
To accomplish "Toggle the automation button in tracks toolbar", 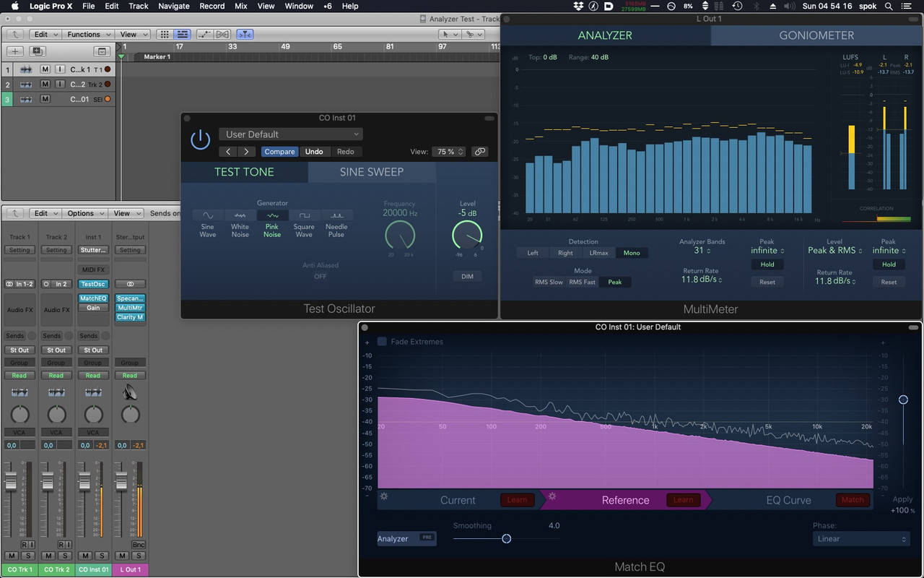I will 204,34.
